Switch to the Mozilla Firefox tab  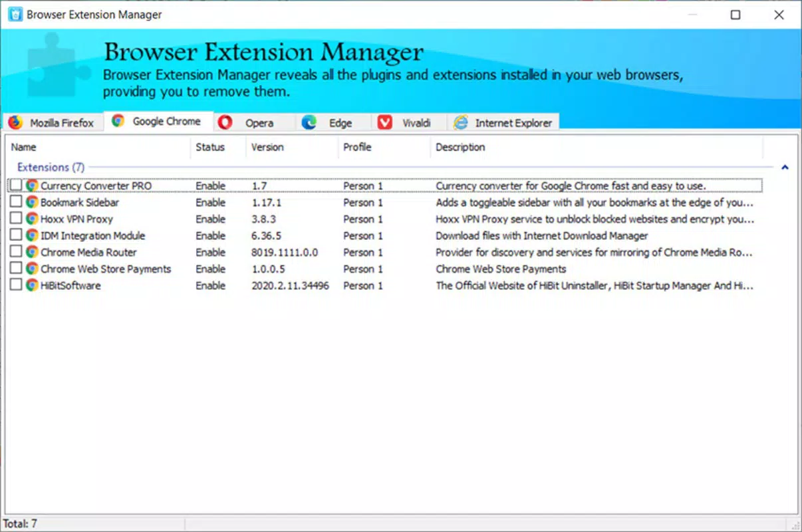(x=53, y=123)
